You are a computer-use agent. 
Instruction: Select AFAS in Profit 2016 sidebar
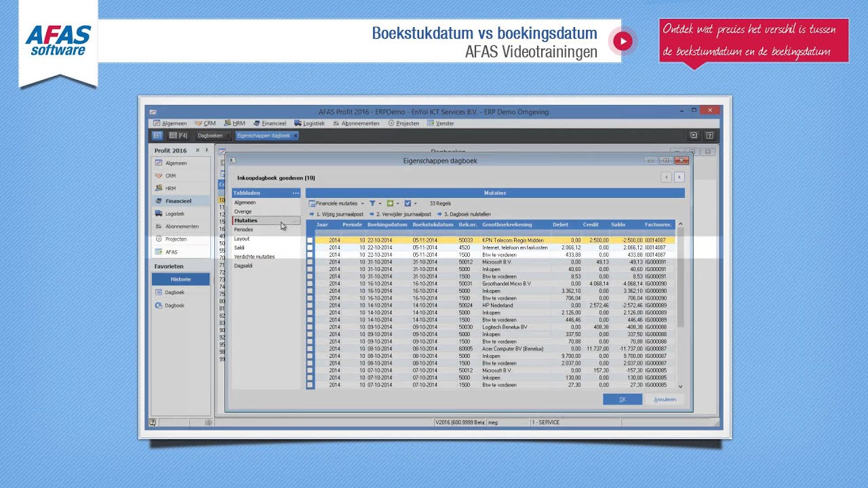point(180,252)
